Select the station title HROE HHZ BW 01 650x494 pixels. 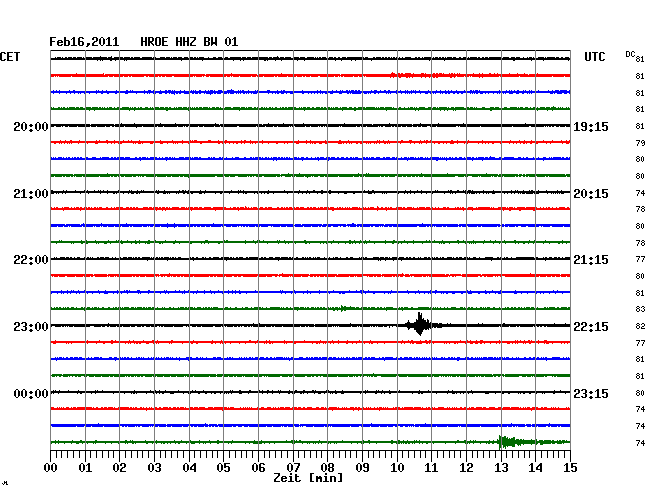tap(189, 42)
